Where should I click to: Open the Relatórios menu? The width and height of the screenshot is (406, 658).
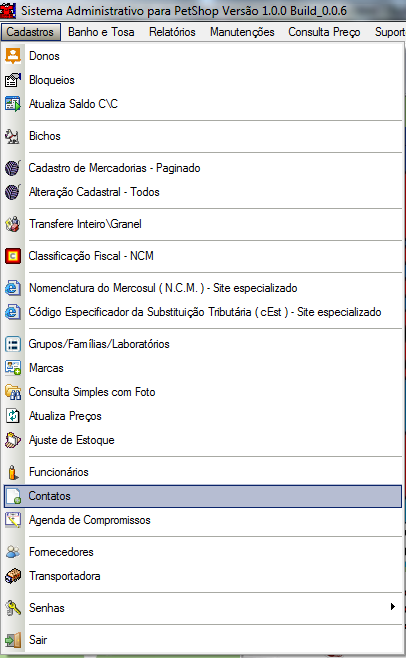[x=172, y=32]
